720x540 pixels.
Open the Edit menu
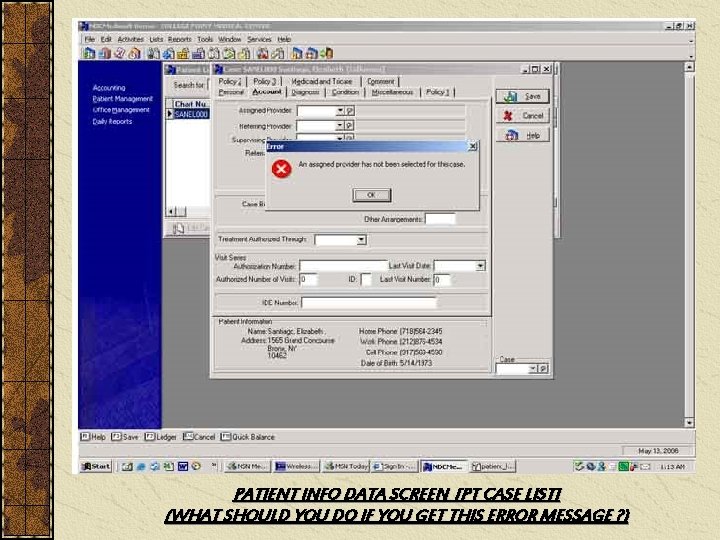click(x=106, y=39)
